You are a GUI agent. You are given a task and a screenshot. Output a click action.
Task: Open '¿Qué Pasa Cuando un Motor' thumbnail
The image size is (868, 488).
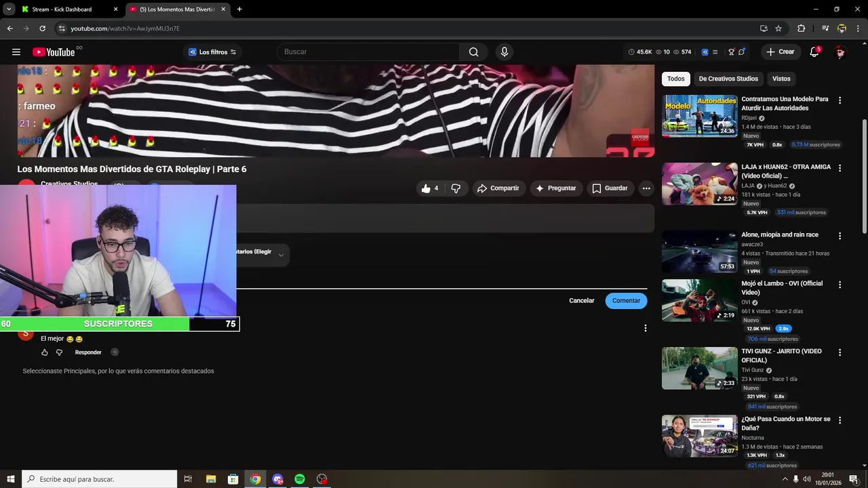(x=699, y=436)
